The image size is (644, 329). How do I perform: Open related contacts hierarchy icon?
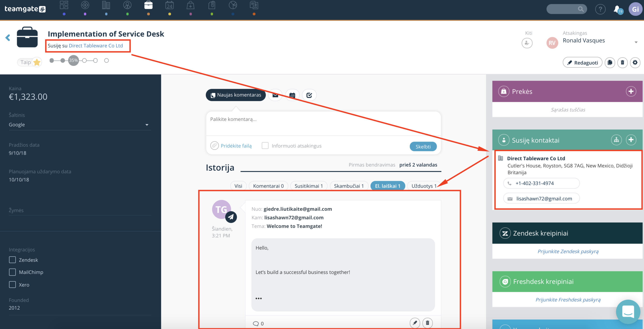[616, 140]
